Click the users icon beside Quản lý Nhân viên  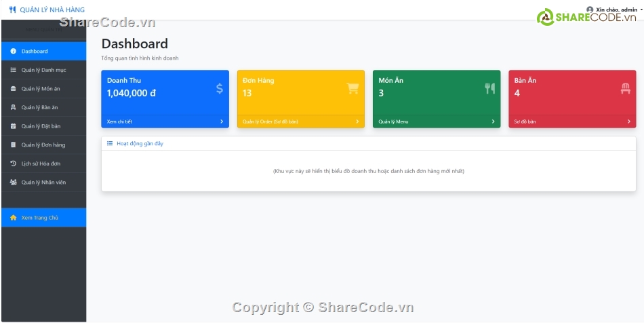pyautogui.click(x=13, y=182)
